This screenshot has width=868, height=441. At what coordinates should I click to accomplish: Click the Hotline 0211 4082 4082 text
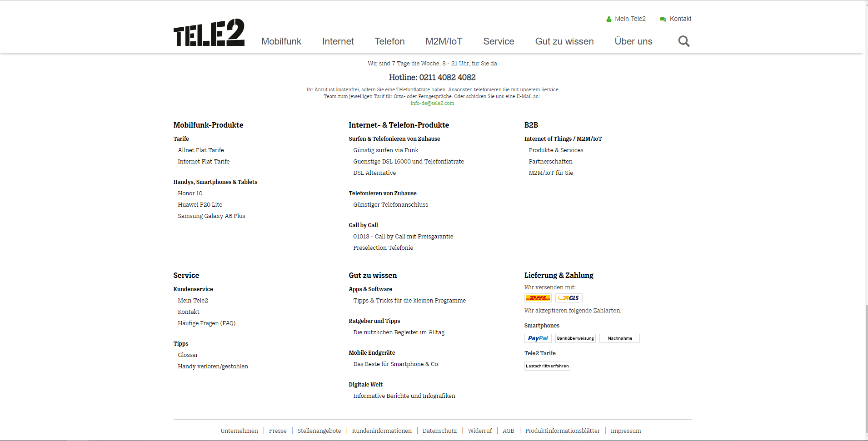click(432, 78)
